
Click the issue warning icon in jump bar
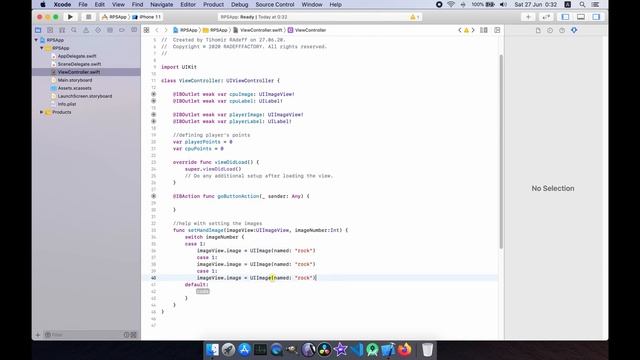[x=466, y=30]
